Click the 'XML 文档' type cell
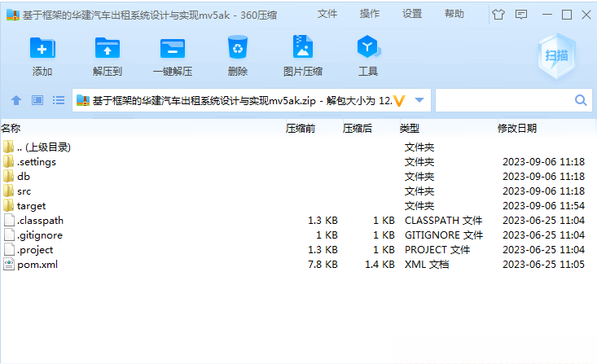Viewport: 597px width, 364px height. point(427,264)
